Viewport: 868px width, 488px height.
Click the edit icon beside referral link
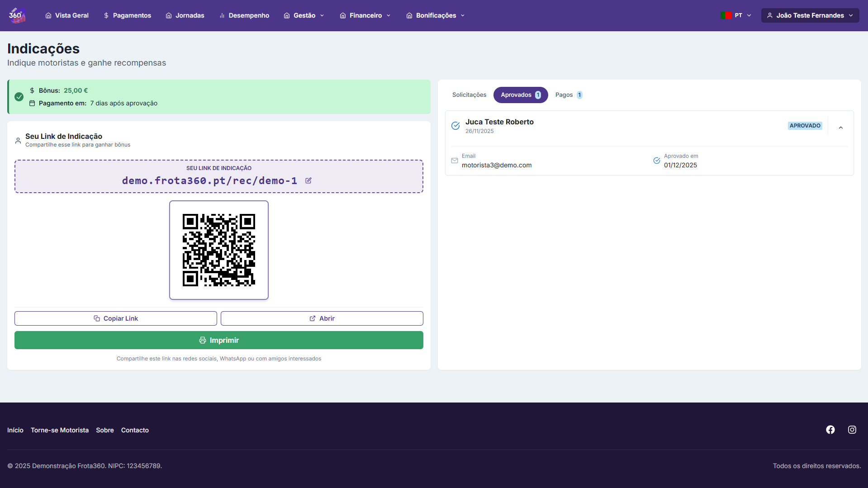point(308,180)
